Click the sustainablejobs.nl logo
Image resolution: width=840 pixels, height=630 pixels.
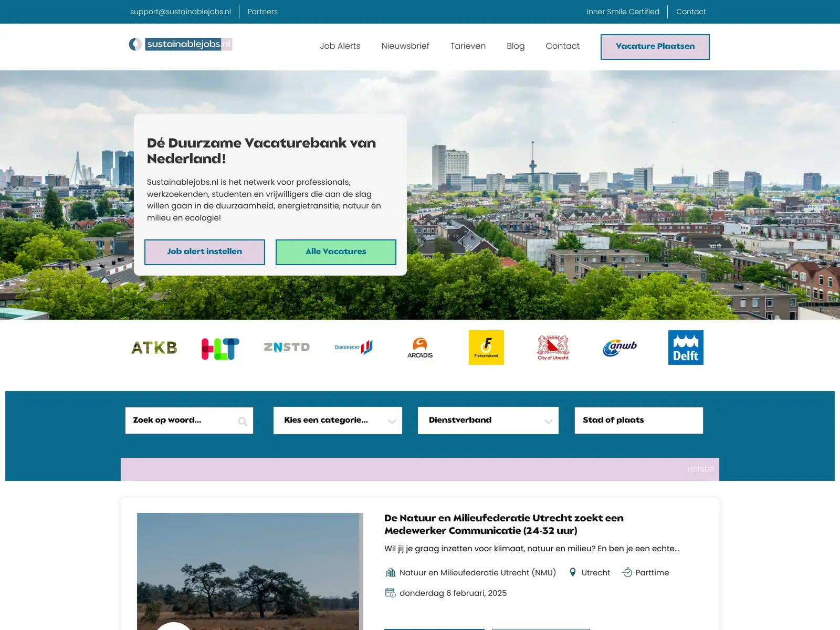pos(181,44)
